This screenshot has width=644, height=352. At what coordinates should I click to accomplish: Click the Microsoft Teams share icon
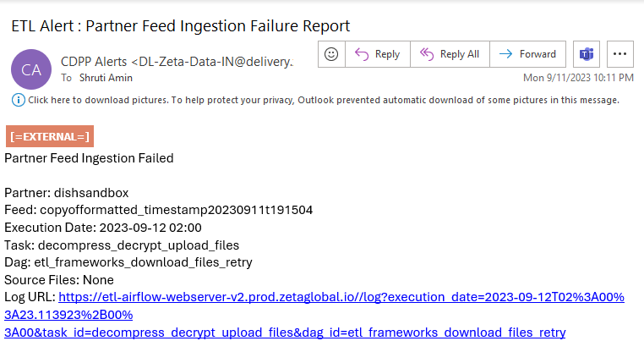coord(586,54)
